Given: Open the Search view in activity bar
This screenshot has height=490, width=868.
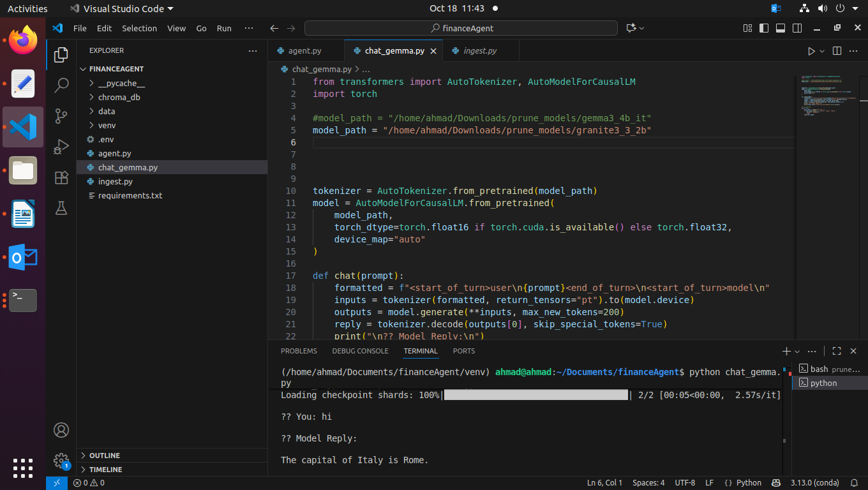Looking at the screenshot, I should pyautogui.click(x=61, y=85).
